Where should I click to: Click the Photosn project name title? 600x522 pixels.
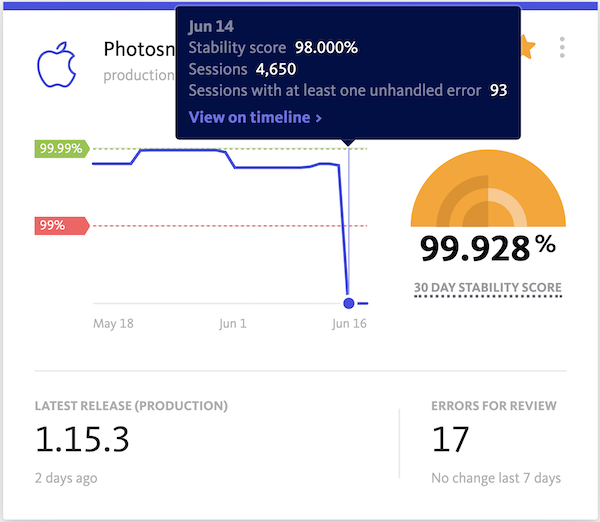(x=139, y=49)
